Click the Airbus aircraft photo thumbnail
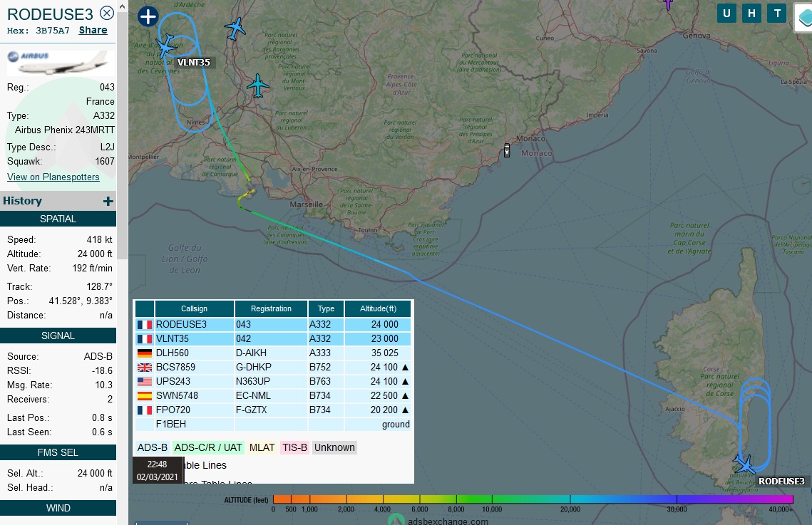 [x=58, y=63]
